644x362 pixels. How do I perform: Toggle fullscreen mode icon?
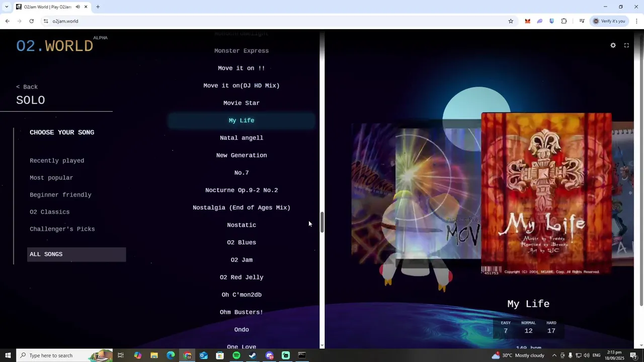(x=626, y=45)
